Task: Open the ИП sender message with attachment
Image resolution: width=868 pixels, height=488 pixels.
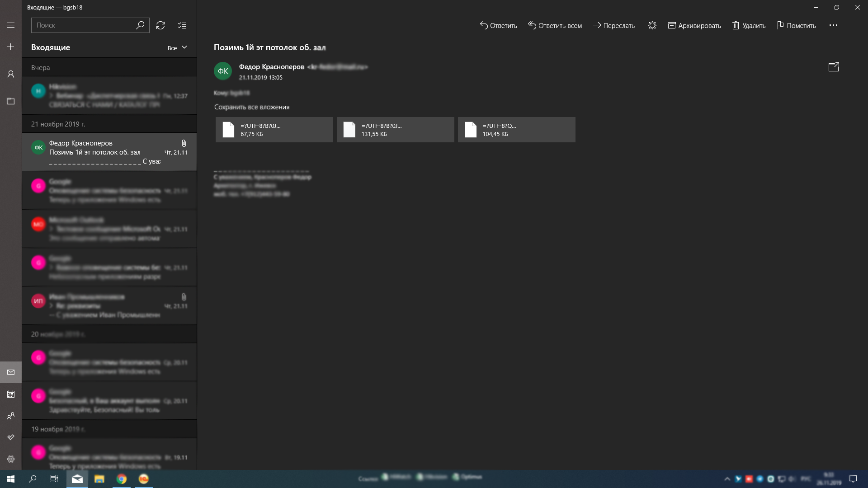Action: [109, 305]
